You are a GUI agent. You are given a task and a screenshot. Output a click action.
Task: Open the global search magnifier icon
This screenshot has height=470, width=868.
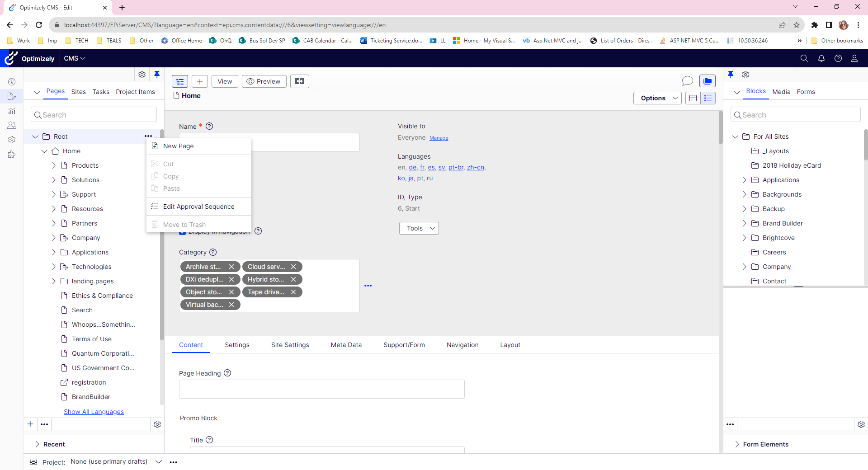(x=804, y=58)
